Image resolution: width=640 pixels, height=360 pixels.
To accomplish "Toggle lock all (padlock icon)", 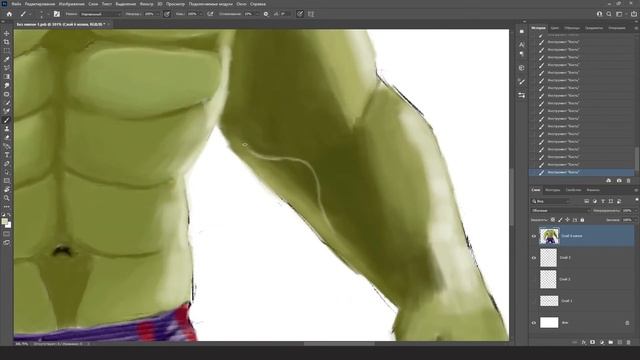I will pos(582,220).
